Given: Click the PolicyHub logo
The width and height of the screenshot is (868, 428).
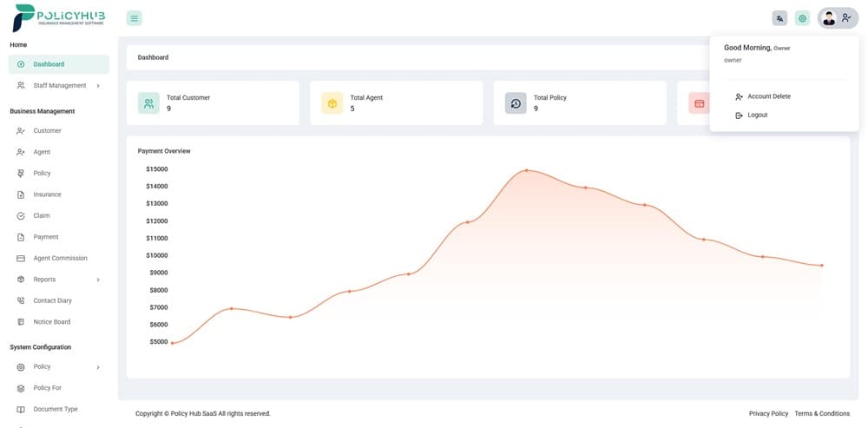Looking at the screenshot, I should tap(59, 17).
